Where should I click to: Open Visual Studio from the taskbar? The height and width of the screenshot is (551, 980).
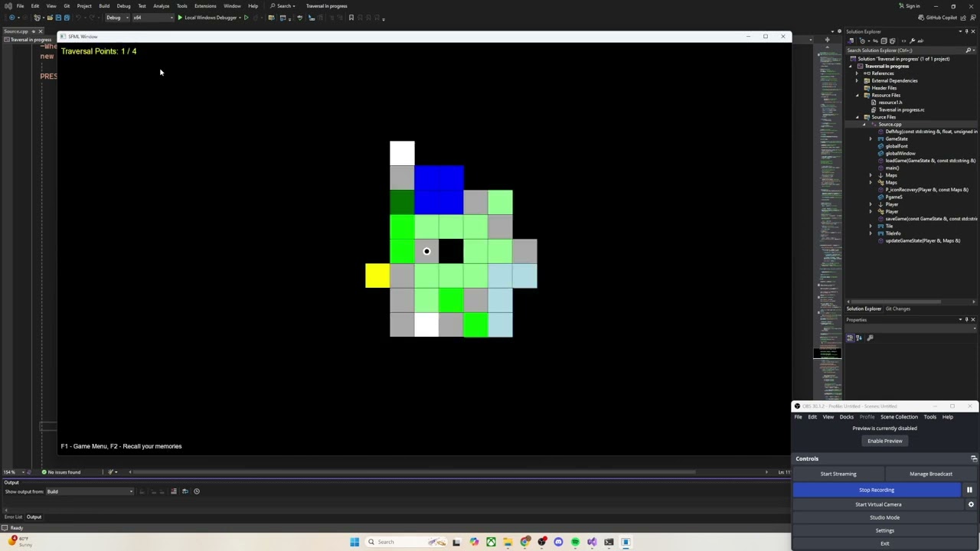[592, 542]
